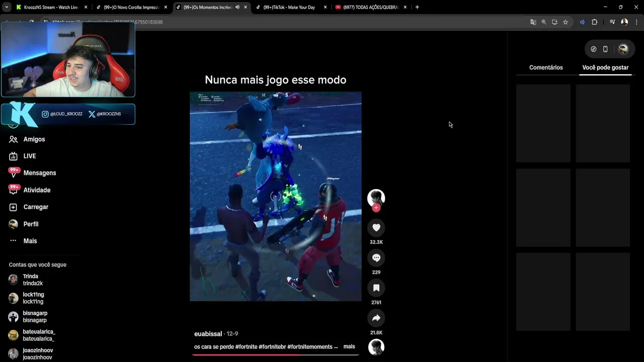Click the #fortnite hashtag in caption
Screen dimensions: 644x362
tap(246, 347)
